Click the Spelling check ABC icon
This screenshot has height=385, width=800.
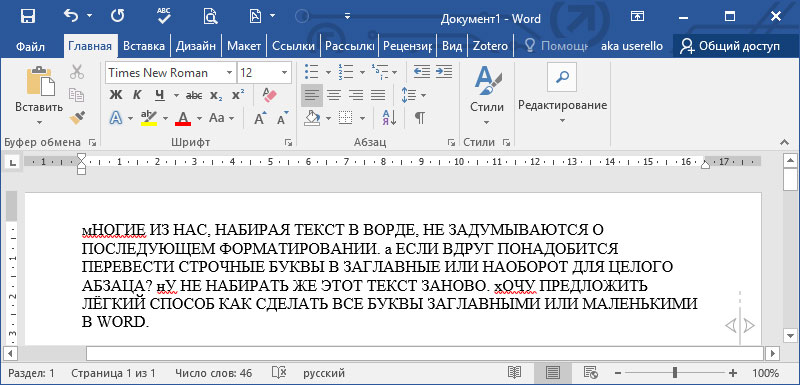164,16
